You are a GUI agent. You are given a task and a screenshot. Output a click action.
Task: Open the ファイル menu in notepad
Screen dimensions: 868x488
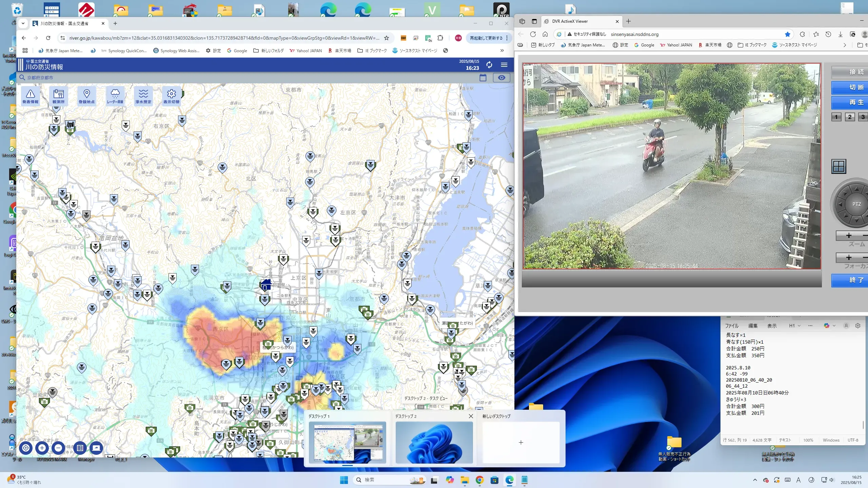pos(731,326)
